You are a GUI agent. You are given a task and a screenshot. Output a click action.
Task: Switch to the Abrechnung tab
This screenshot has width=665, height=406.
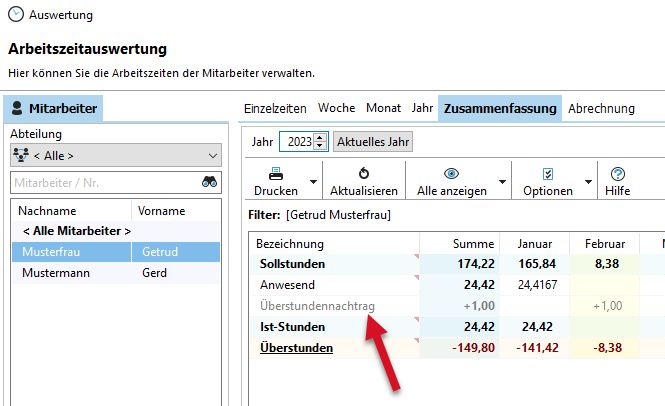point(601,108)
